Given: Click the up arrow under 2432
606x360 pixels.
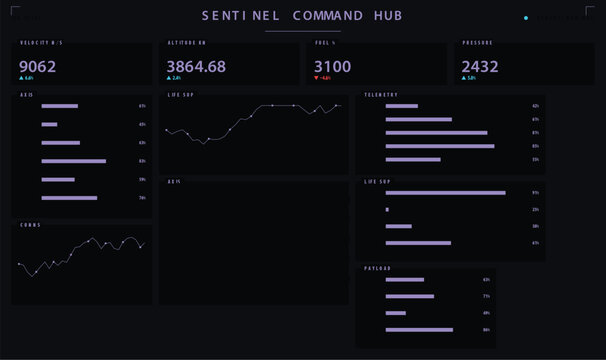Looking at the screenshot, I should 464,78.
